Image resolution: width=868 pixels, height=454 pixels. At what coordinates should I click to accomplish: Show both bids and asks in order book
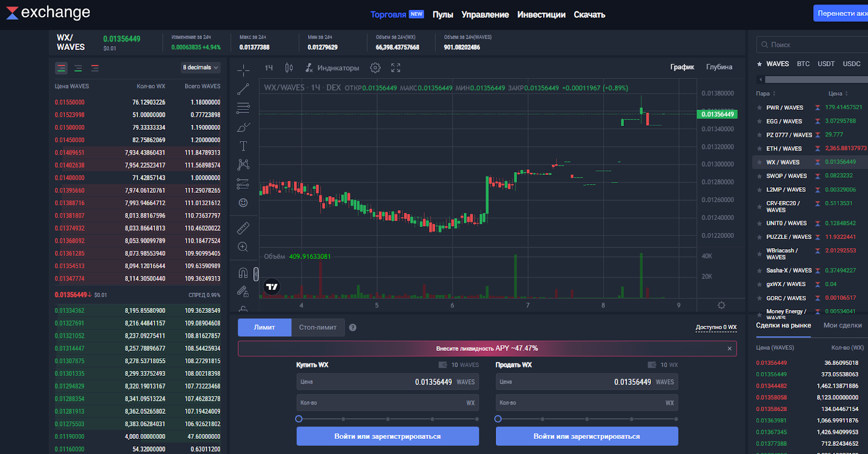pos(61,68)
